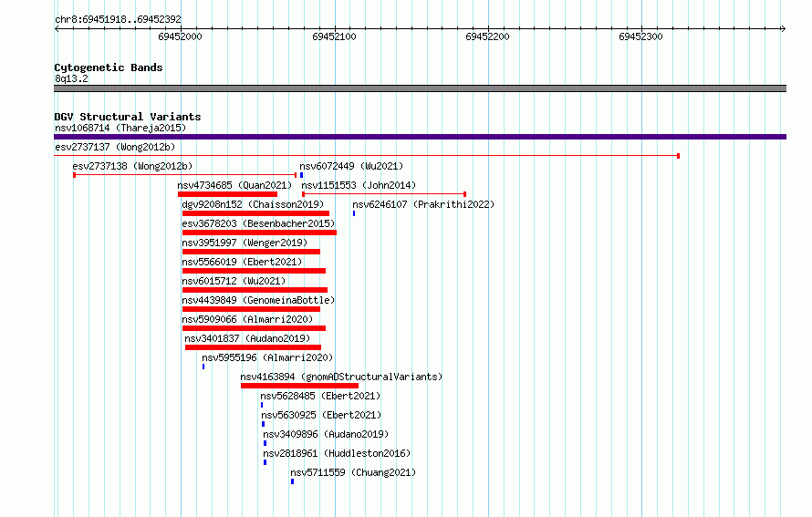Screen dimensions: 812x517
Task: Click the nsv5711559 blue marker
Action: (x=293, y=481)
